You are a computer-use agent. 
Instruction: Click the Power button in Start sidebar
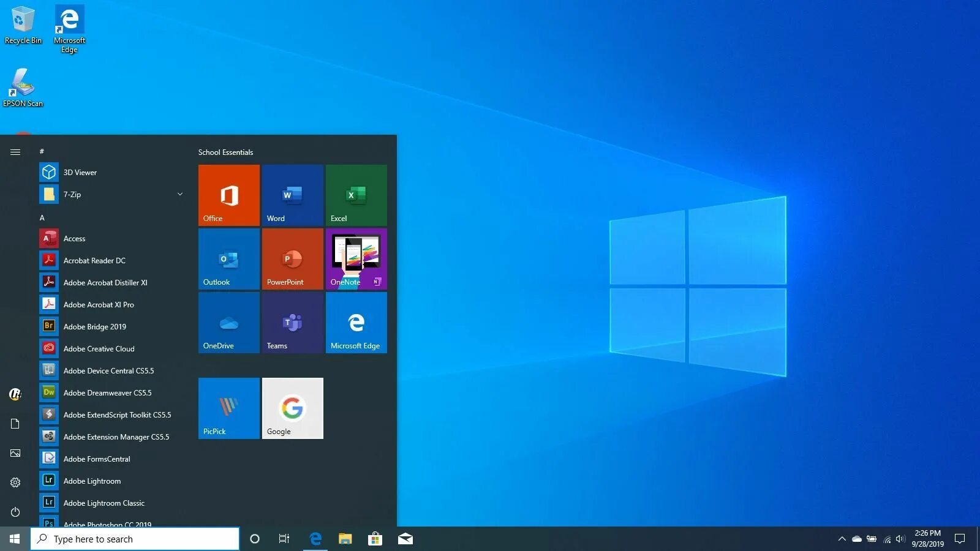pos(15,512)
